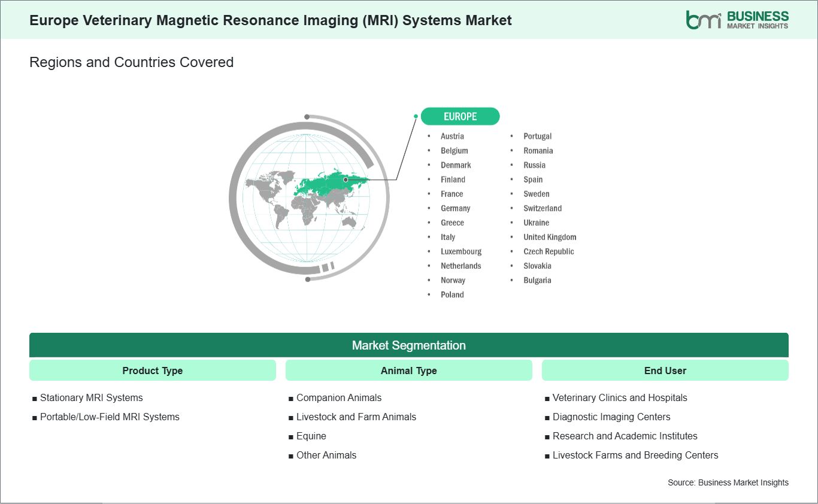
Task: Select the Product Type column header
Action: [153, 371]
